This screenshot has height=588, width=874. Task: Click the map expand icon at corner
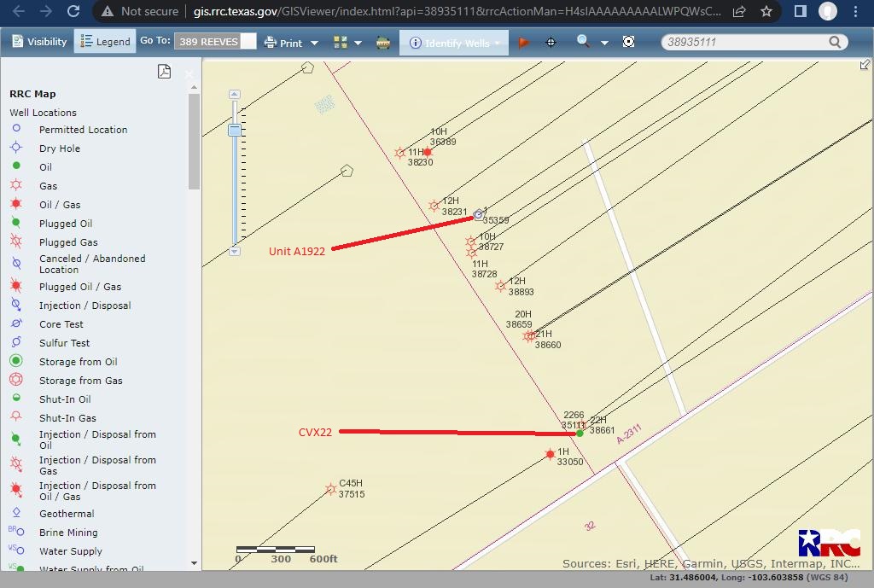(865, 65)
